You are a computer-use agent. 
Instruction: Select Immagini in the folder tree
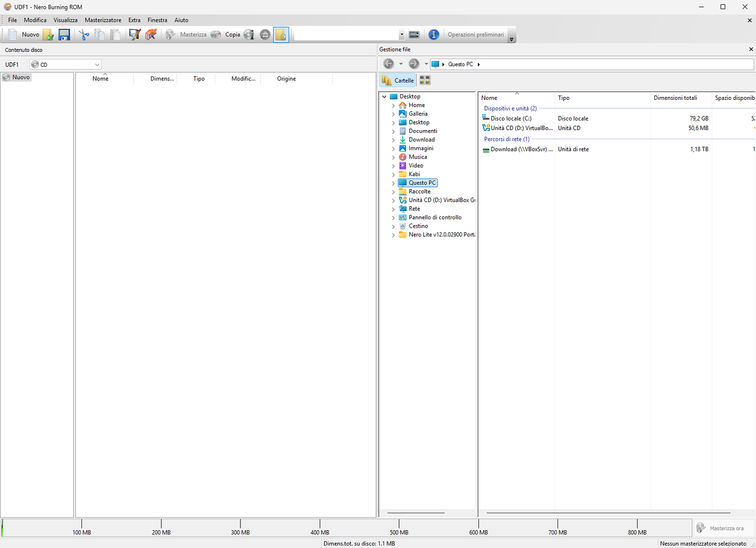click(x=421, y=148)
